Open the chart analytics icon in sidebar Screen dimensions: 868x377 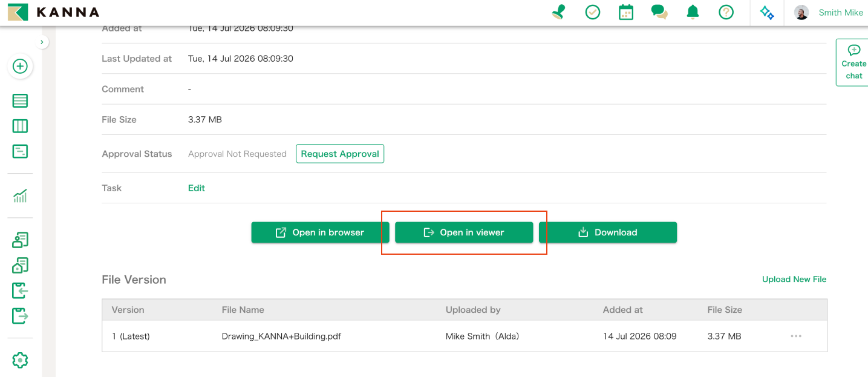[20, 195]
